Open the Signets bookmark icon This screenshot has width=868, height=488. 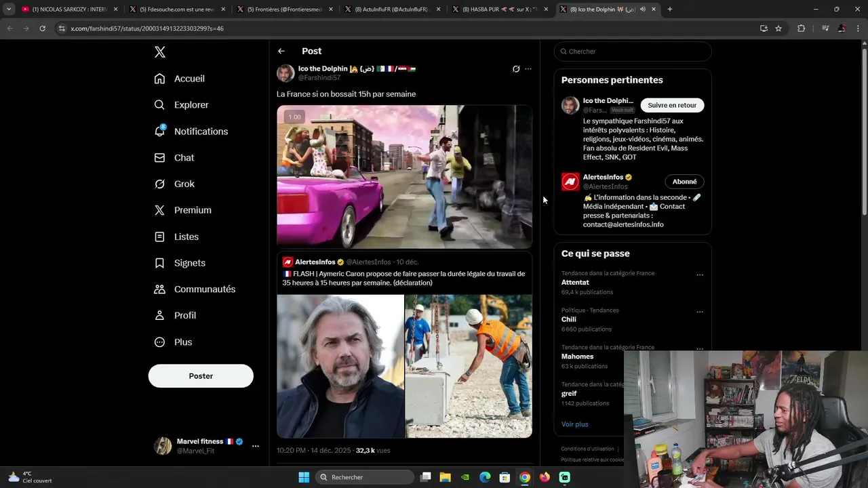(x=159, y=263)
